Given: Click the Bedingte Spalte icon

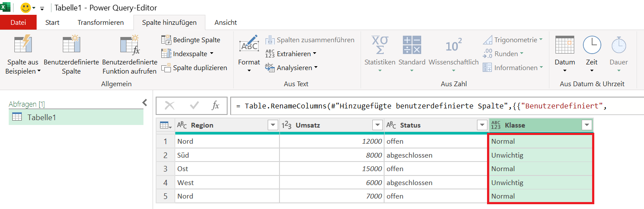Looking at the screenshot, I should [x=166, y=40].
